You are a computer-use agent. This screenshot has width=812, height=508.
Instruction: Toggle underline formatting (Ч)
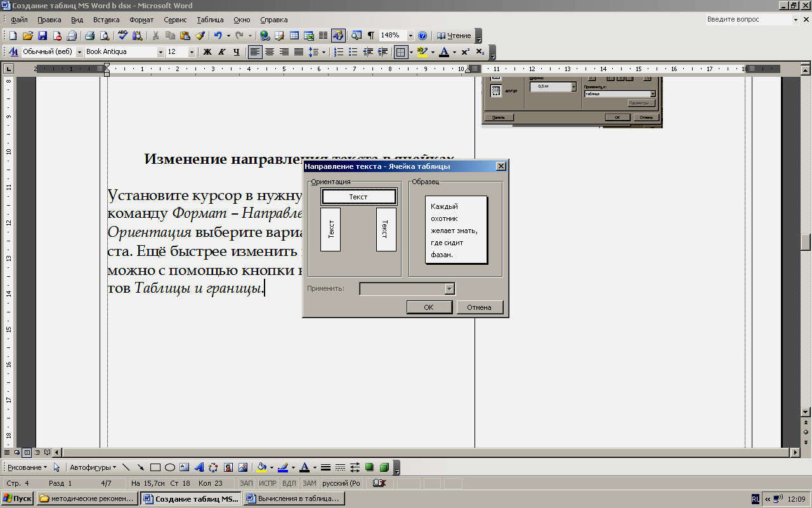point(236,52)
